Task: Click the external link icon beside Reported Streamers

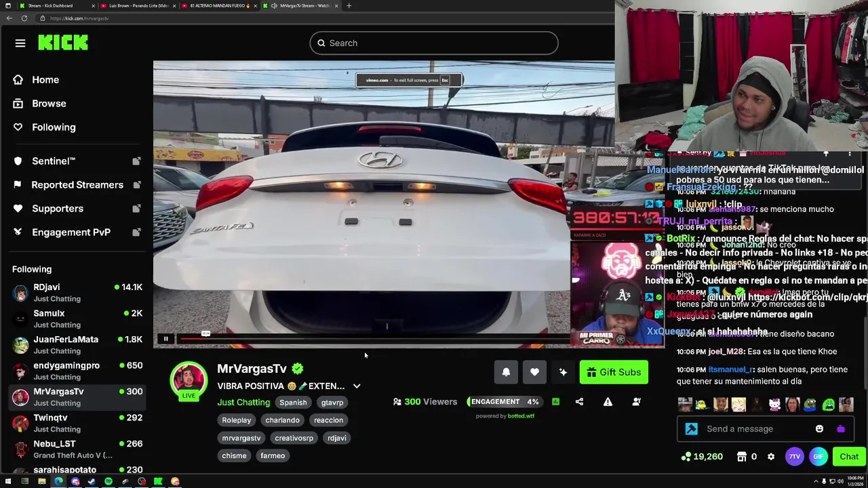Action: tap(136, 185)
